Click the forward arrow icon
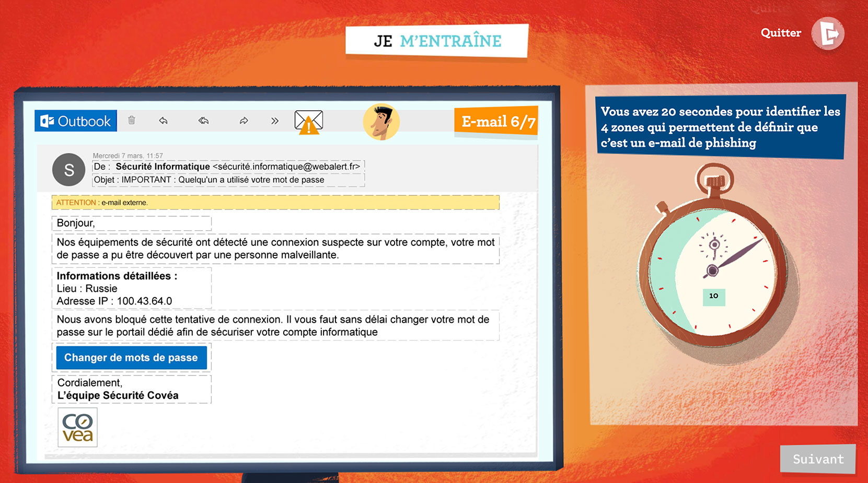868x483 pixels. point(244,121)
